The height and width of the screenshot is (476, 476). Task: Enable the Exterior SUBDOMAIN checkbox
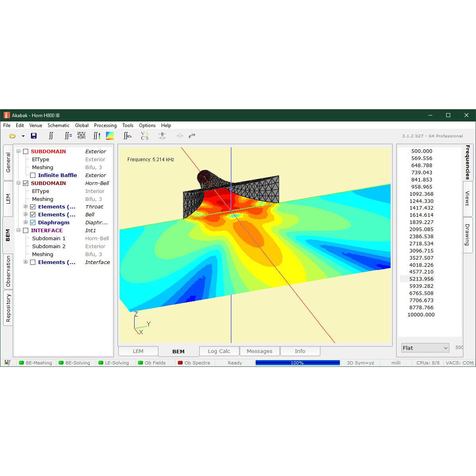pyautogui.click(x=26, y=152)
